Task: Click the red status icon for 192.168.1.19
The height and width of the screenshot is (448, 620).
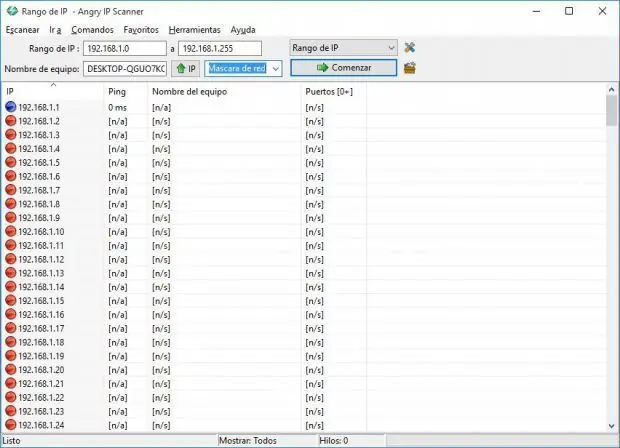Action: tap(11, 356)
